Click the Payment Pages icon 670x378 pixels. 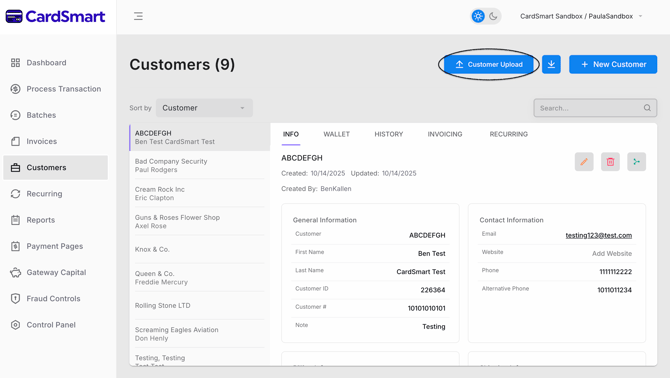pos(15,246)
